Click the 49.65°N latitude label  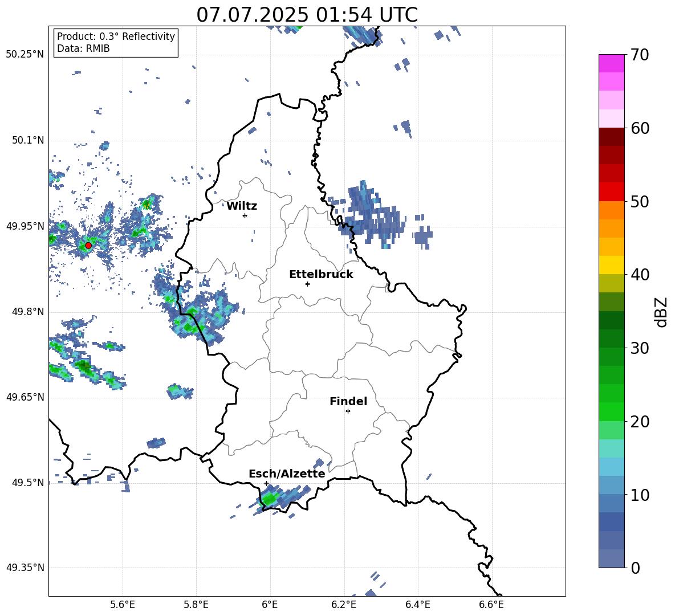25,397
